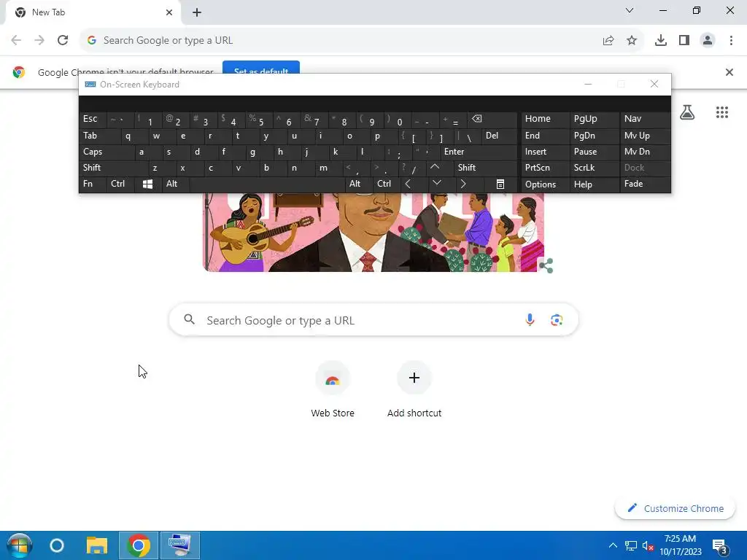Bookmark this tab with the star icon
The image size is (747, 560).
tap(632, 41)
